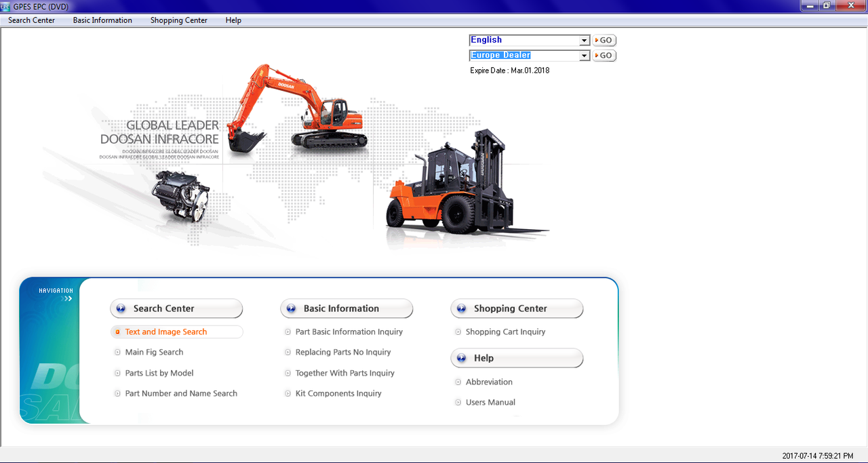868x463 pixels.
Task: Click the Shopping Center navigation header button
Action: coord(517,308)
